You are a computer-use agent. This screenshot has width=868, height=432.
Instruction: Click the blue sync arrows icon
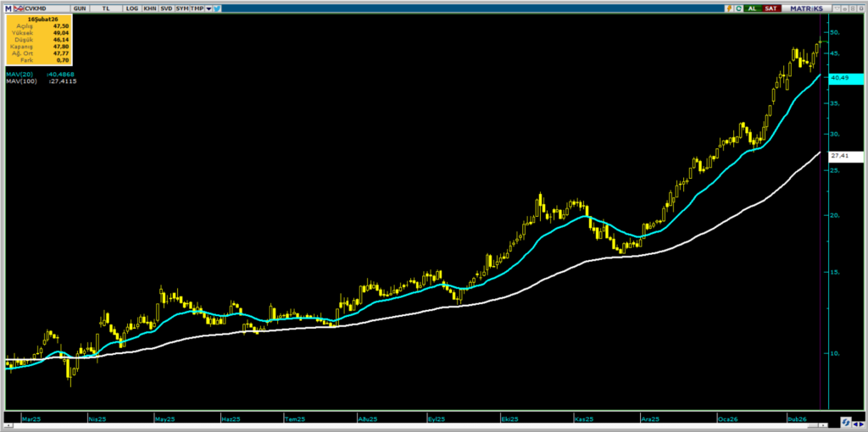pyautogui.click(x=846, y=421)
